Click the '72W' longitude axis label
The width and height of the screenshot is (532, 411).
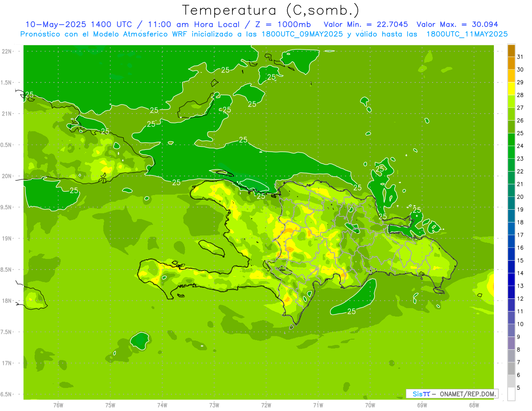pos(266,405)
